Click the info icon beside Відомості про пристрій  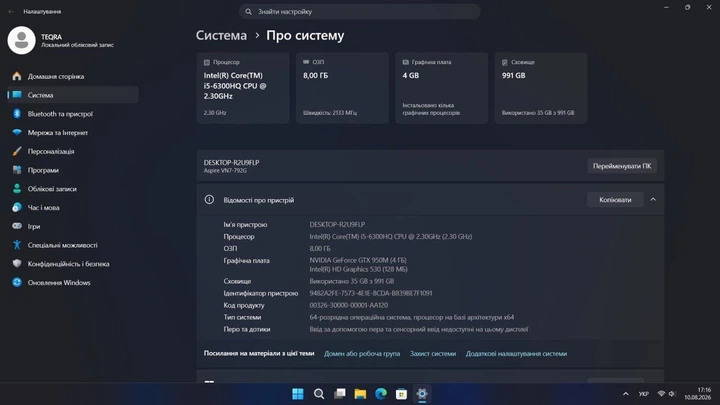pyautogui.click(x=209, y=199)
